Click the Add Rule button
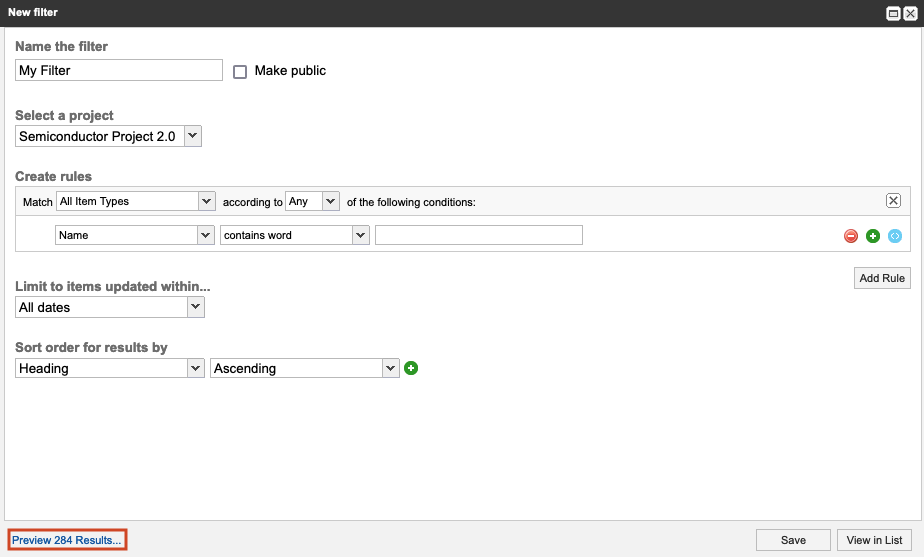The width and height of the screenshot is (924, 557). point(881,278)
